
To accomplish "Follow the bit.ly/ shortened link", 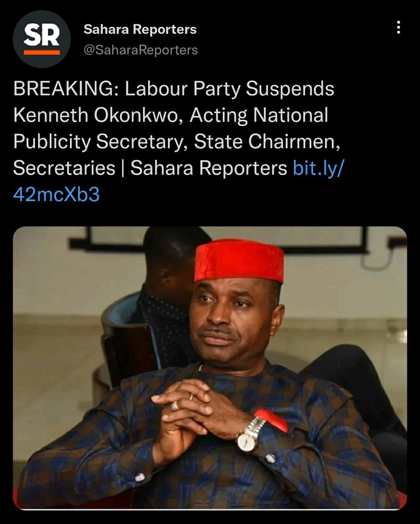I will (318, 167).
